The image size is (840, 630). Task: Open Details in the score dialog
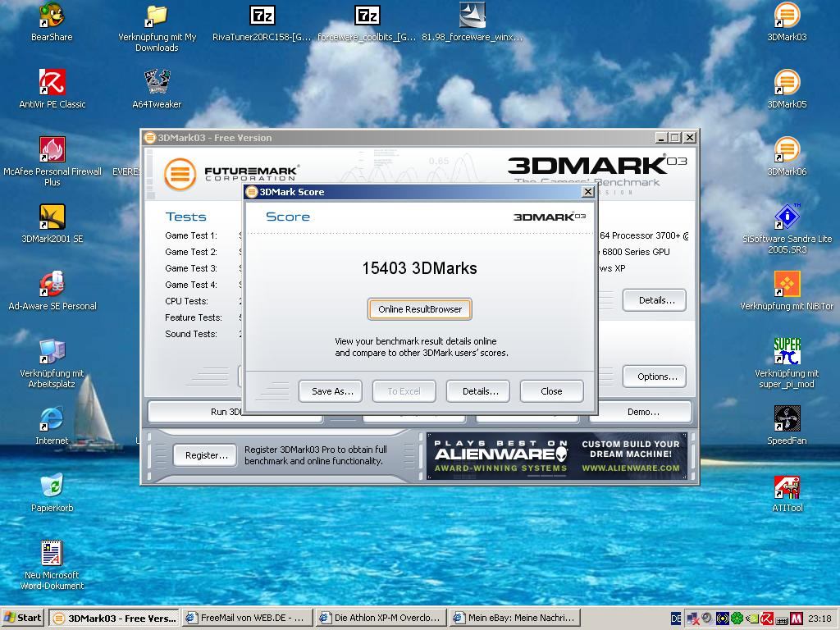(x=478, y=391)
